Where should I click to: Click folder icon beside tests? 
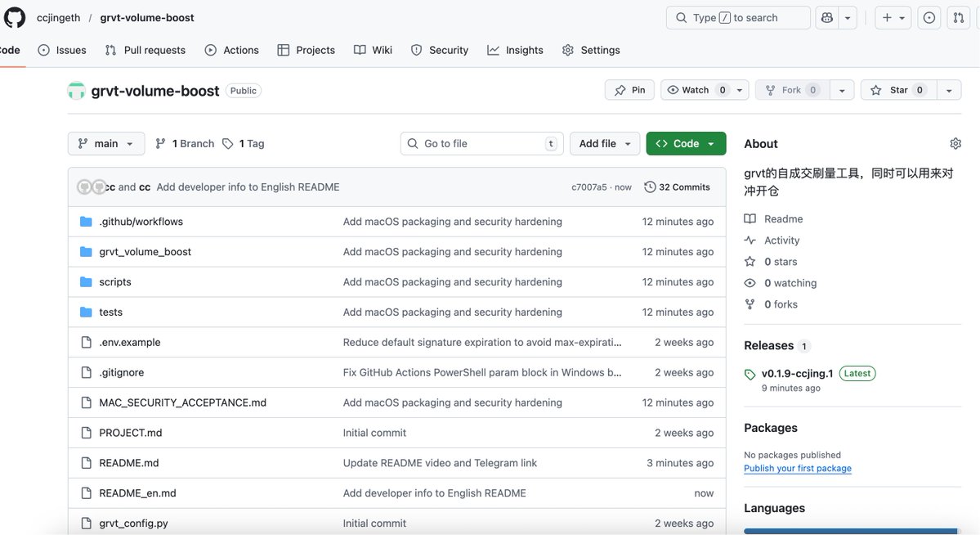(87, 312)
